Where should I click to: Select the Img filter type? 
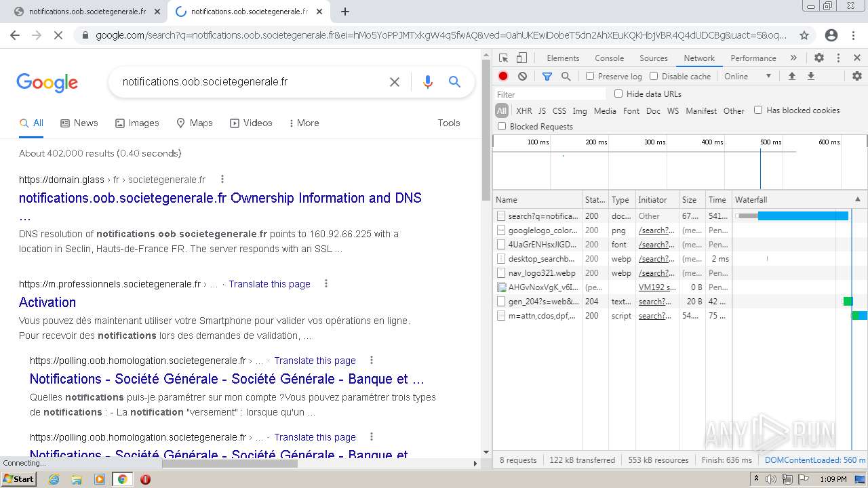pyautogui.click(x=580, y=111)
